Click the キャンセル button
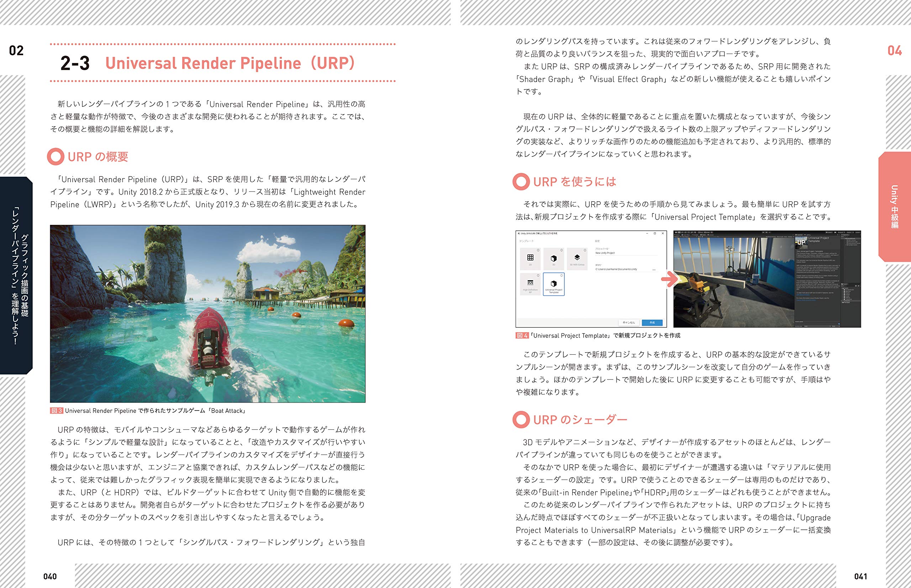Screen dimensions: 911x588 click(x=629, y=323)
